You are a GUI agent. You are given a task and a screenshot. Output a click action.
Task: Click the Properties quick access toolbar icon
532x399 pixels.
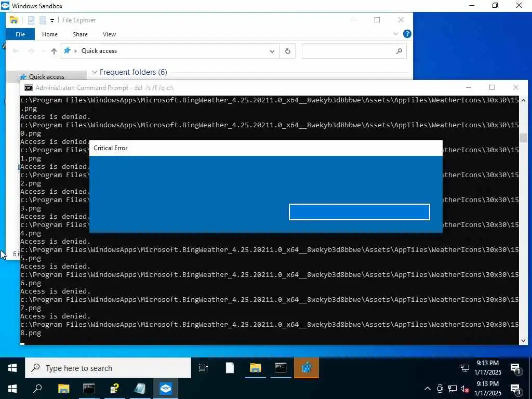click(31, 20)
